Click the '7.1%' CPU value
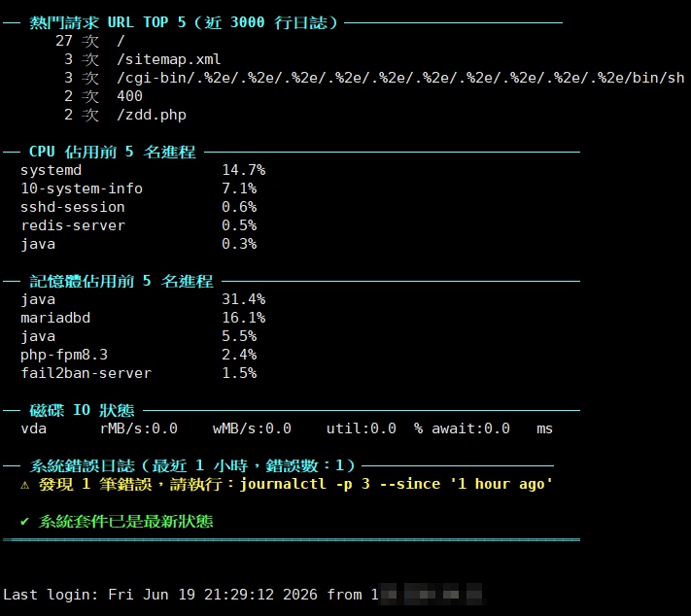This screenshot has height=616, width=691. click(x=239, y=188)
